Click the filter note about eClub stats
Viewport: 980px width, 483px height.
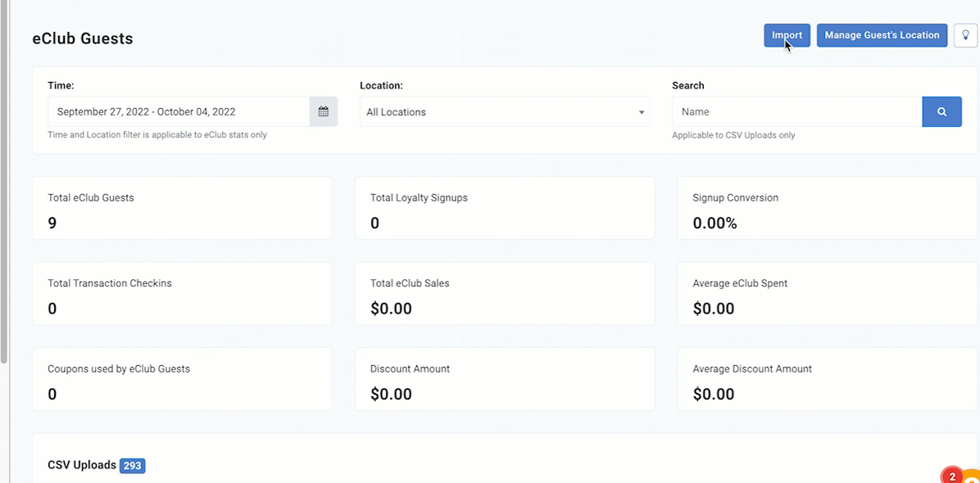click(x=157, y=135)
